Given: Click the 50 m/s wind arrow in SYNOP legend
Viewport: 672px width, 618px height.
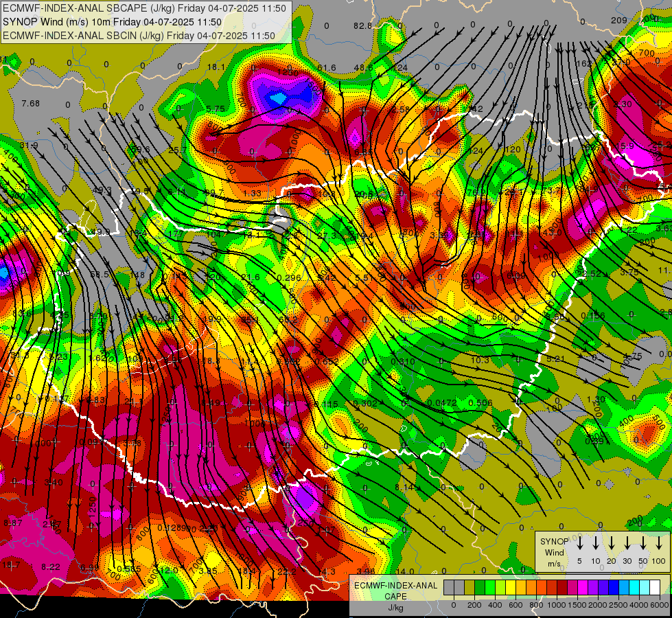Looking at the screenshot, I should (x=643, y=542).
